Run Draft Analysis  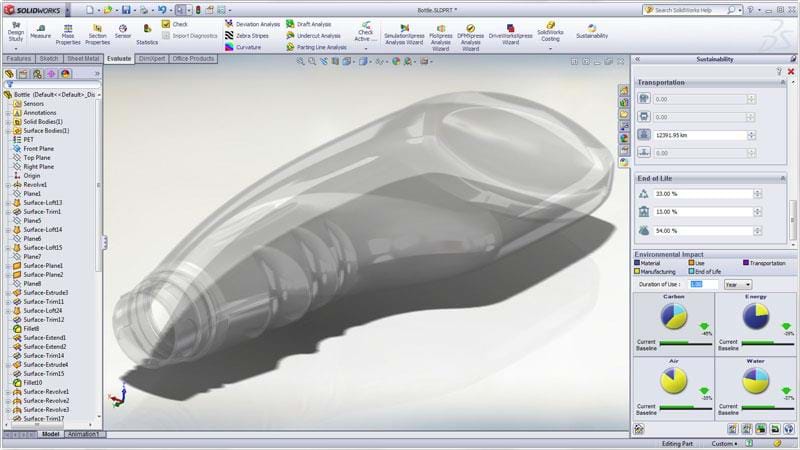(x=313, y=23)
